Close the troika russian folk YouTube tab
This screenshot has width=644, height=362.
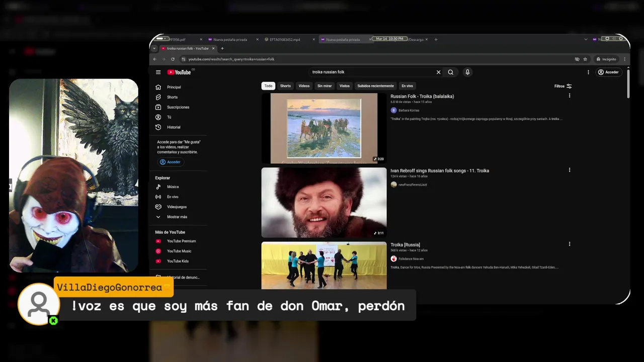[x=213, y=48]
